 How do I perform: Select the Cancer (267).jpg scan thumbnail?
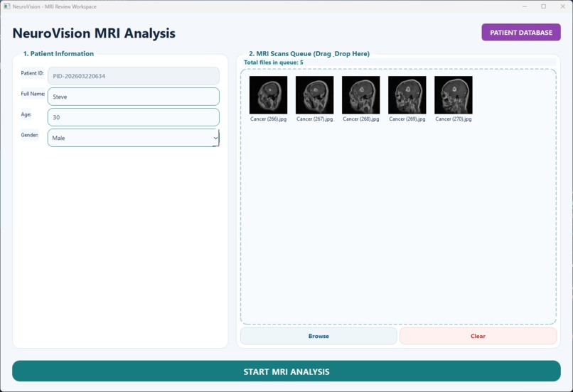(315, 95)
